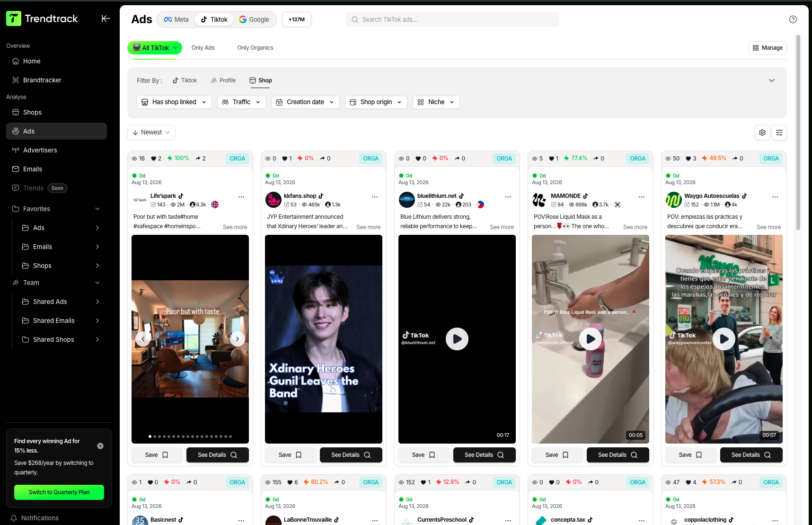812x525 pixels.
Task: Go to Home in sidebar
Action: (56, 61)
